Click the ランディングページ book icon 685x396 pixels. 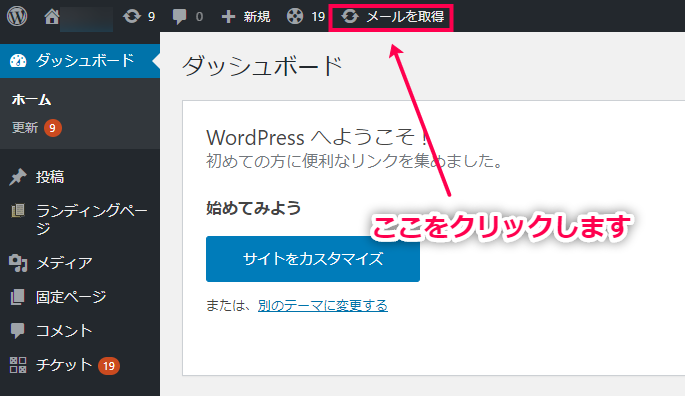18,211
